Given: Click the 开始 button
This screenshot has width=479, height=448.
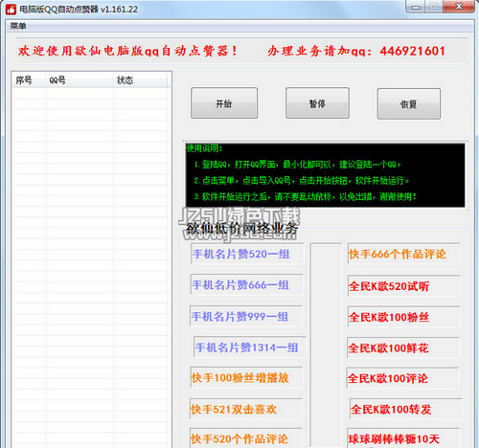Looking at the screenshot, I should (x=224, y=103).
